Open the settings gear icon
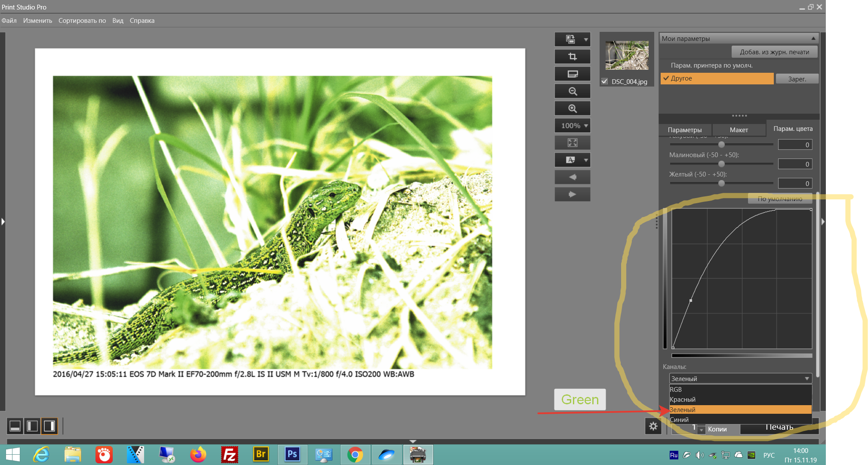868x465 pixels. point(653,426)
